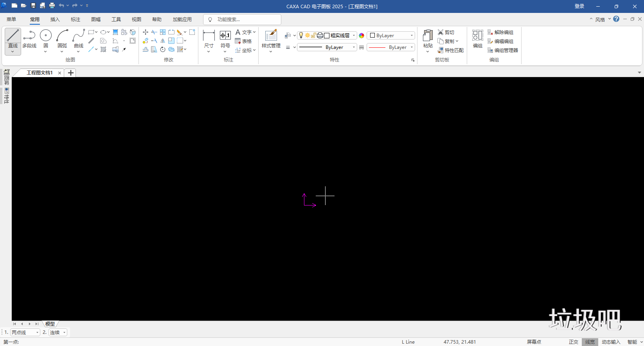Toggle 正交 ortho mode in status bar
Screen dimensions: 644x346
pyautogui.click(x=573, y=342)
